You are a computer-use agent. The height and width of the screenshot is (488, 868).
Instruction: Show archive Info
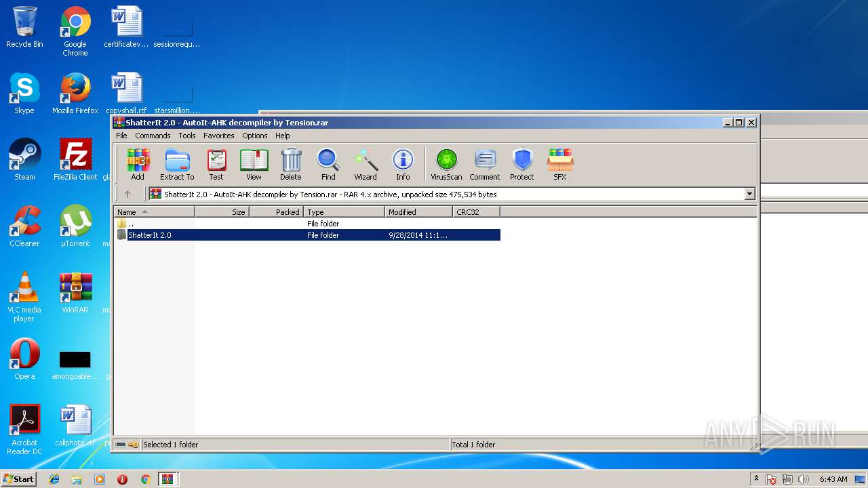coord(403,165)
